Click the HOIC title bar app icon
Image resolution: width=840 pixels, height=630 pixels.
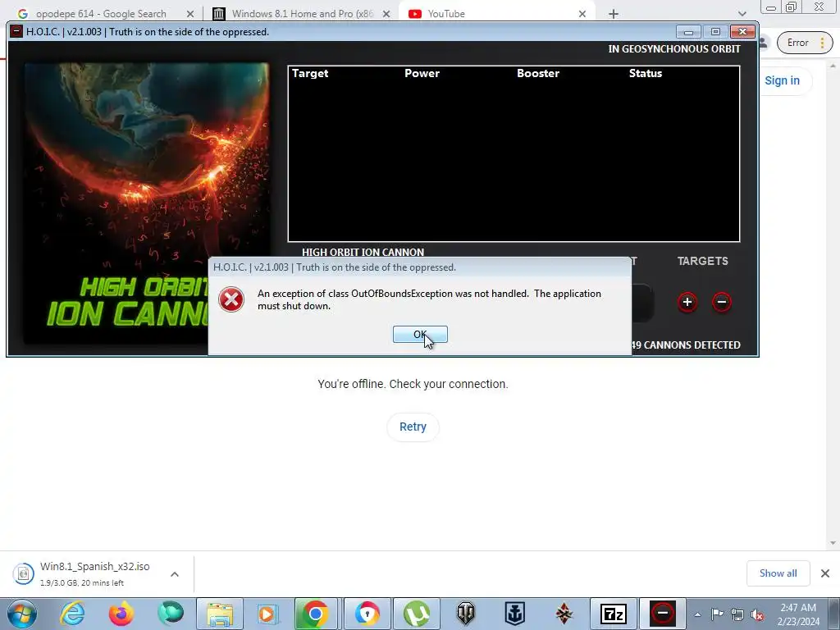click(16, 32)
